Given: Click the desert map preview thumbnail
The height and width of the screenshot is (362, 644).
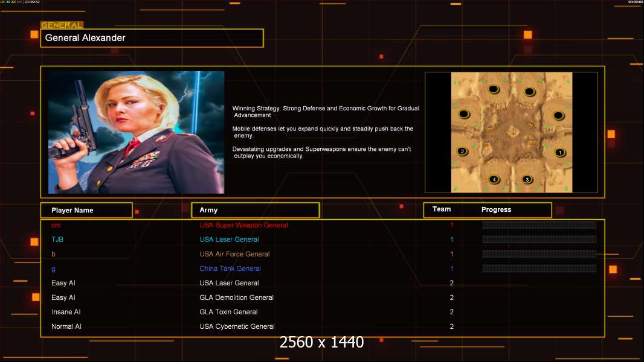Looking at the screenshot, I should [511, 132].
